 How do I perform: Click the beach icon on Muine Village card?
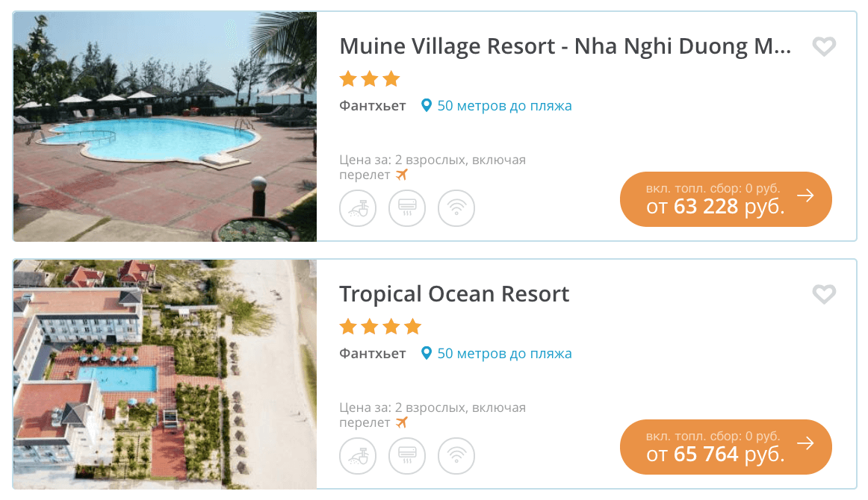click(x=358, y=207)
